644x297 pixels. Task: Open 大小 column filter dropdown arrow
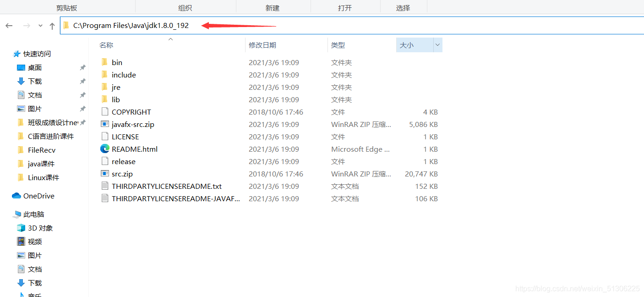tap(437, 45)
